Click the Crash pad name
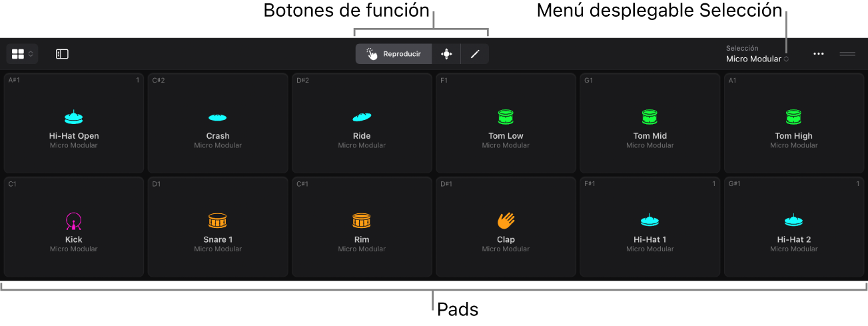This screenshot has width=868, height=326. pos(218,136)
